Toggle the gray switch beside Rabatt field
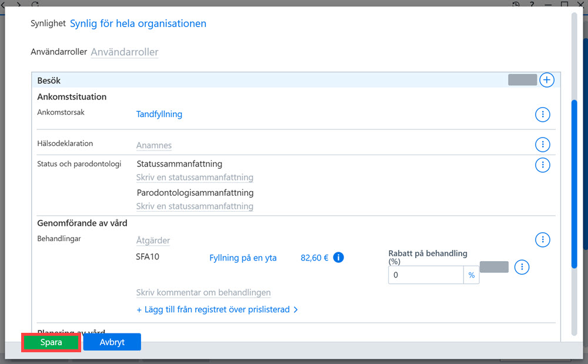Image resolution: width=588 pixels, height=364 pixels. pyautogui.click(x=494, y=268)
